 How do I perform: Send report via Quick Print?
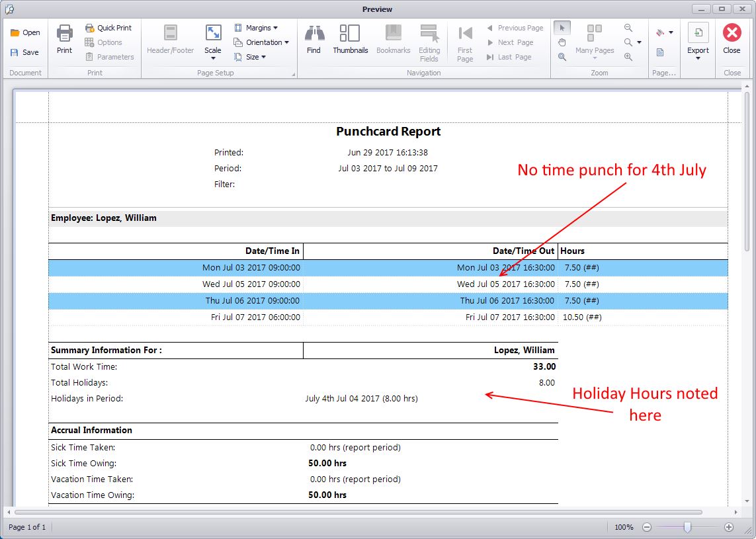[108, 28]
